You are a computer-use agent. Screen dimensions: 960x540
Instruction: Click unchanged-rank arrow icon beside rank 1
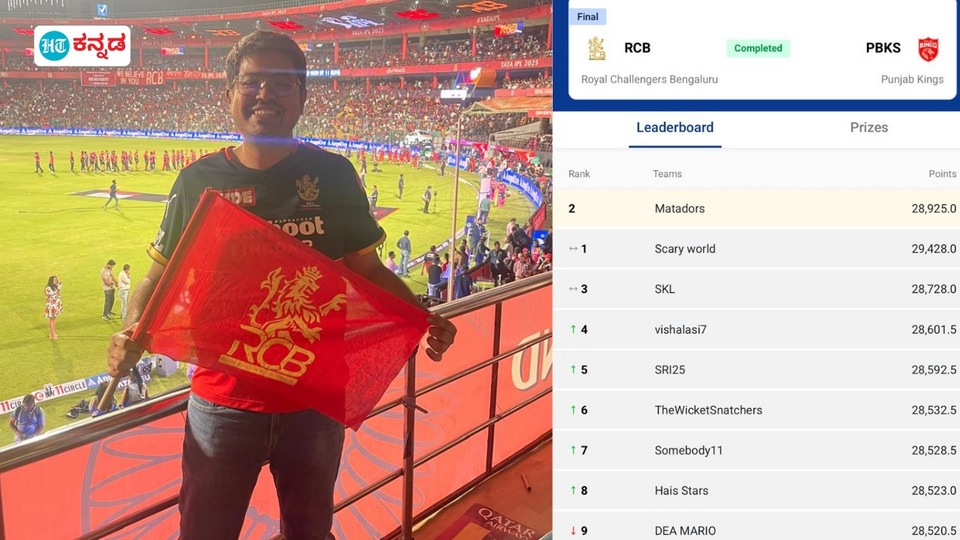[x=573, y=249]
